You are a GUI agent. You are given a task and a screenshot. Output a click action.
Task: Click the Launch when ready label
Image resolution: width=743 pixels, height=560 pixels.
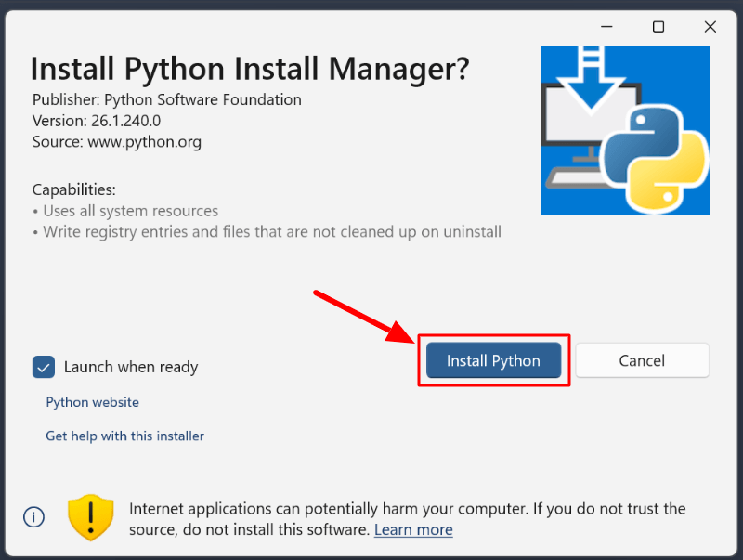pos(131,367)
